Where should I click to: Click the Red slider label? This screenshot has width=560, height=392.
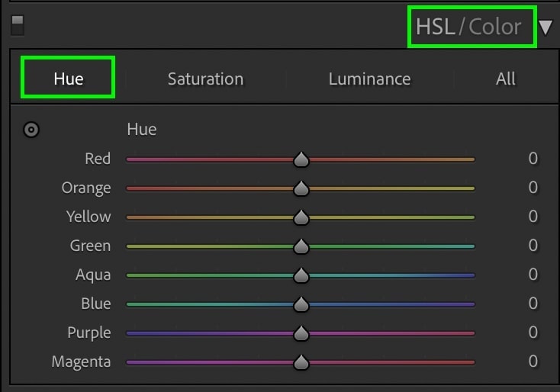[98, 159]
